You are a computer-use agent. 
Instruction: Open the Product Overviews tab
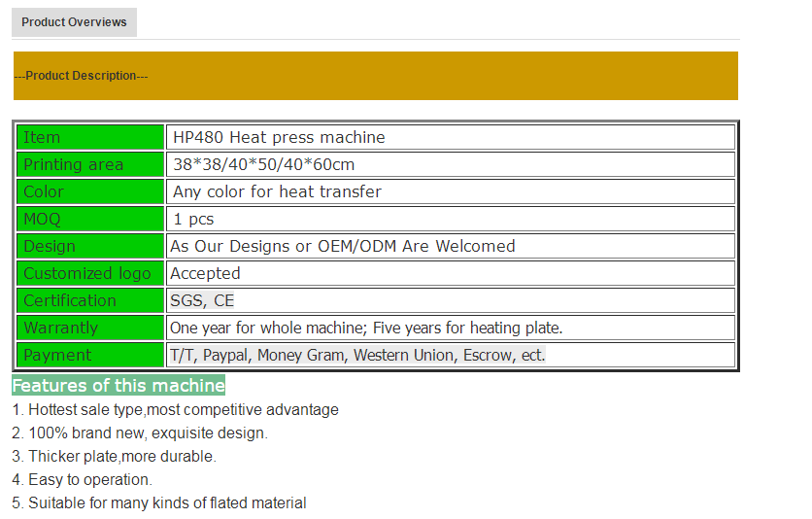coord(74,22)
